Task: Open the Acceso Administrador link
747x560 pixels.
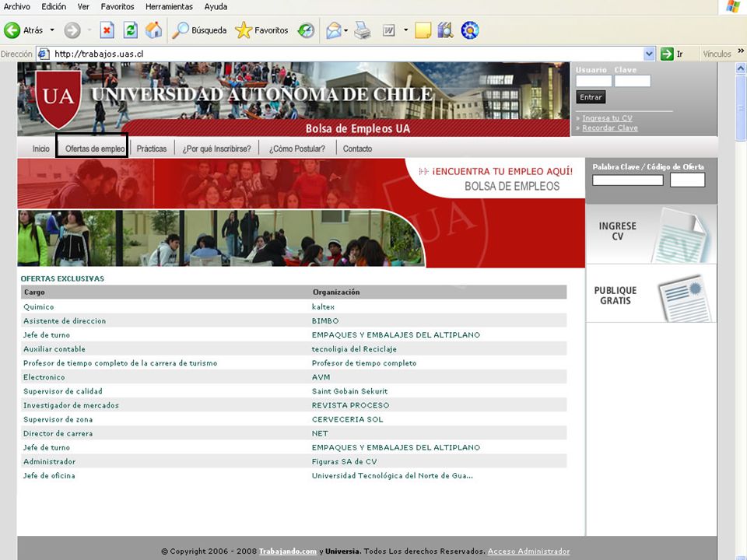Action: [529, 551]
